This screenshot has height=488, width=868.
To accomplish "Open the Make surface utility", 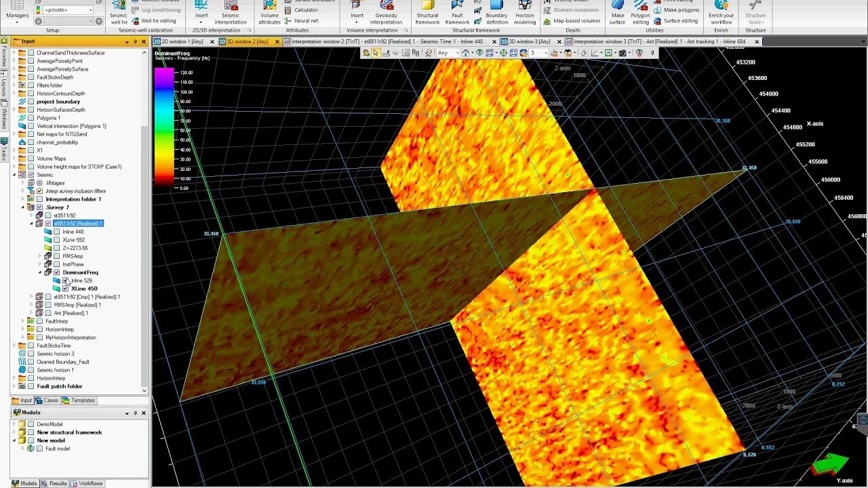I will 617,13.
